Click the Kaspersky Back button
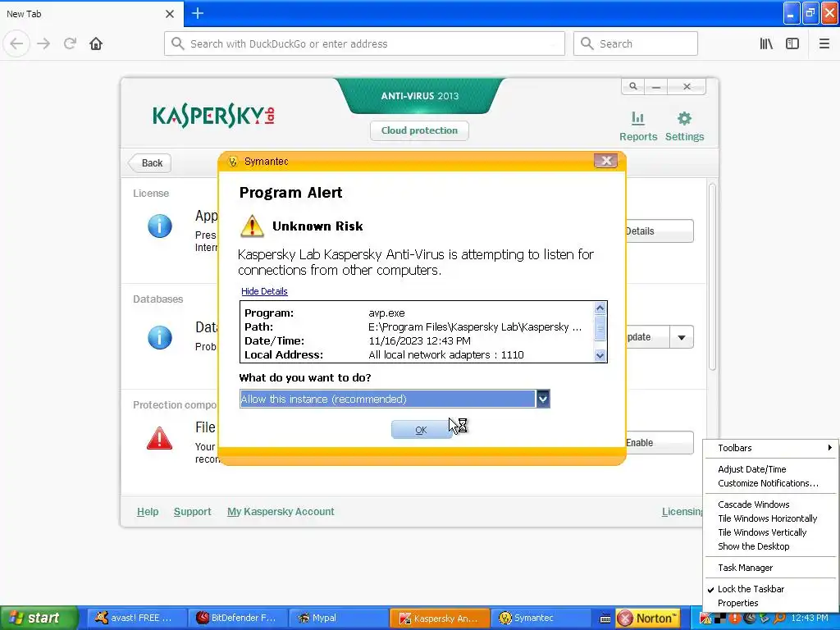Image resolution: width=840 pixels, height=630 pixels. pos(151,163)
